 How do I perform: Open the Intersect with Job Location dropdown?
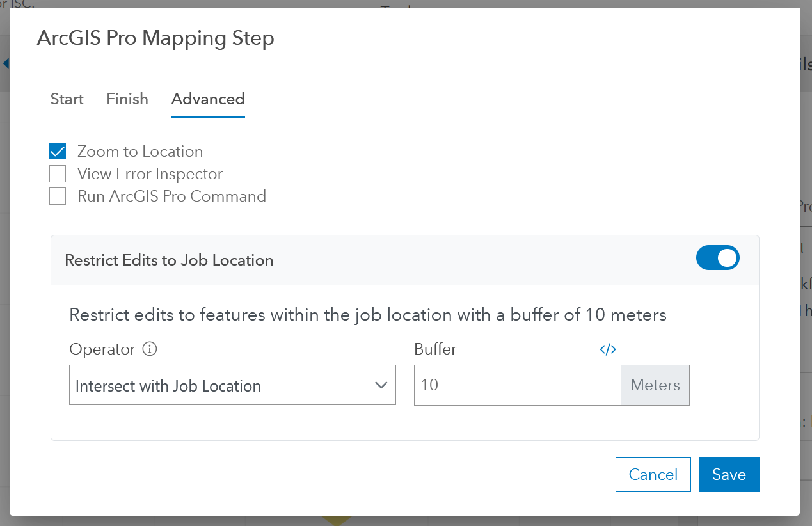232,385
